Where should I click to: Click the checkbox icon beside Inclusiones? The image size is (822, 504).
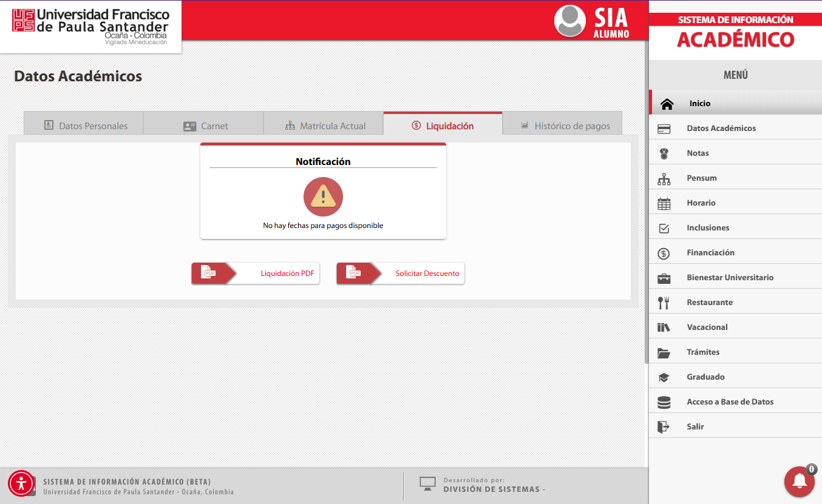(664, 228)
